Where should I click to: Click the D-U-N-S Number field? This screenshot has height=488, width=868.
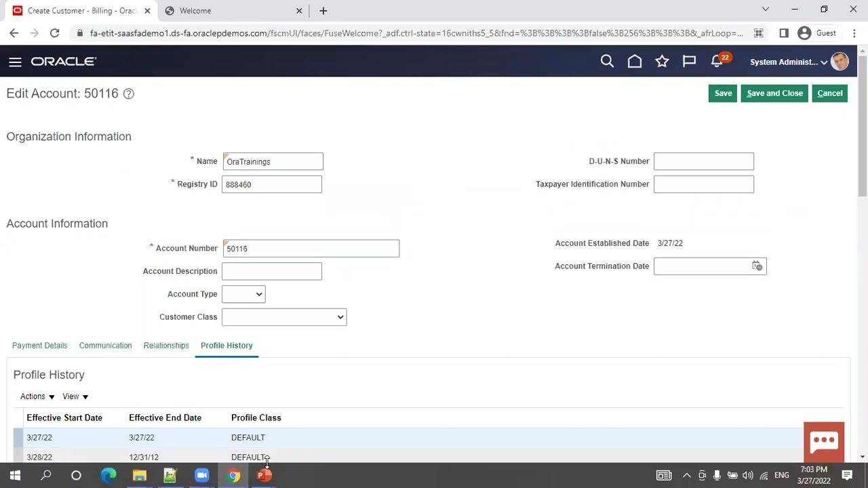704,161
